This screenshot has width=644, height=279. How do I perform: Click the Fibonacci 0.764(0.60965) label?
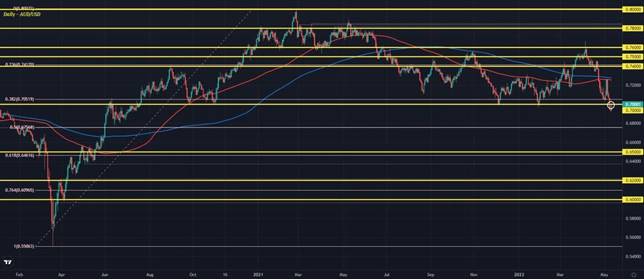19,190
